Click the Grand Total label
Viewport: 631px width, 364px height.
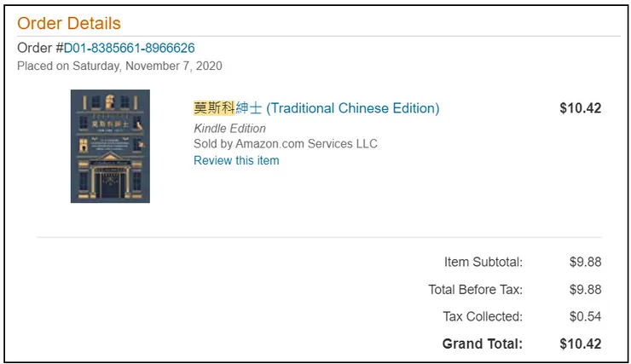(482, 344)
